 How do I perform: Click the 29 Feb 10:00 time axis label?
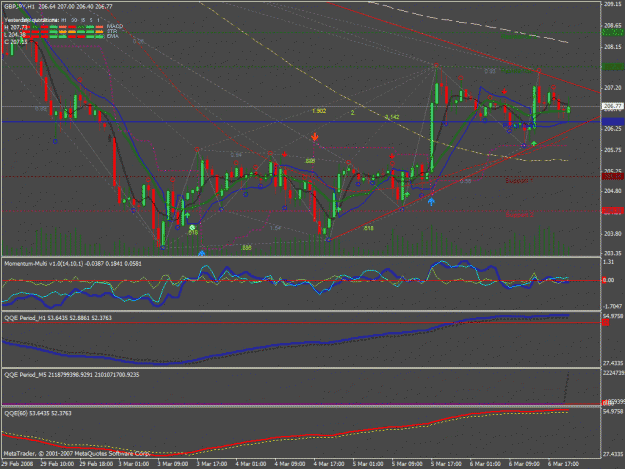click(57, 464)
